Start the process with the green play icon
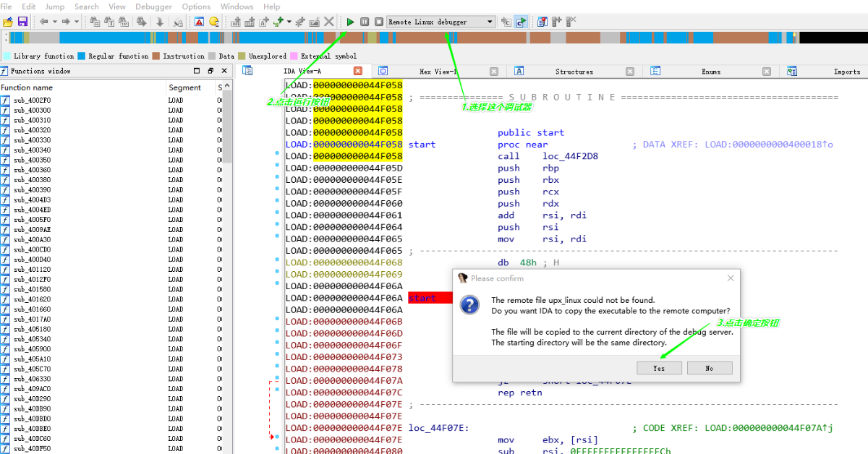868x454 pixels. click(x=350, y=22)
